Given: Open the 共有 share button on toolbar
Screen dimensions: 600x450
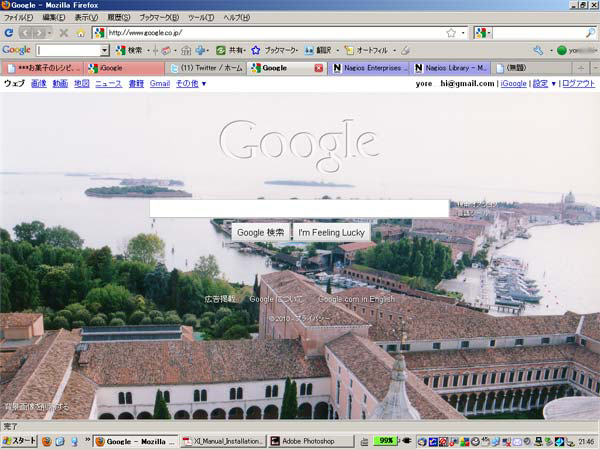Looking at the screenshot, I should 231,50.
